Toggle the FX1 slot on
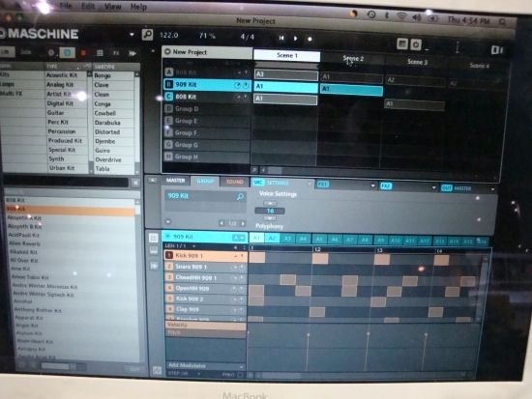532x399 pixels. (x=322, y=185)
